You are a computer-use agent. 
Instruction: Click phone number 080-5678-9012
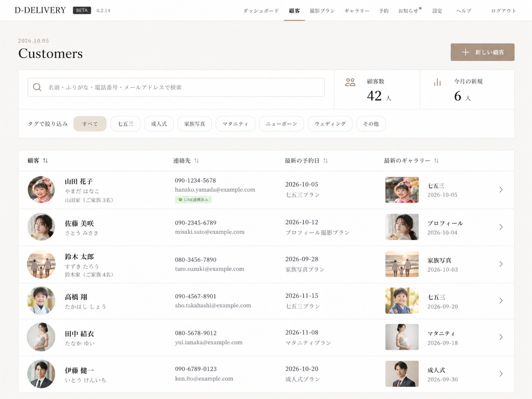coord(195,333)
